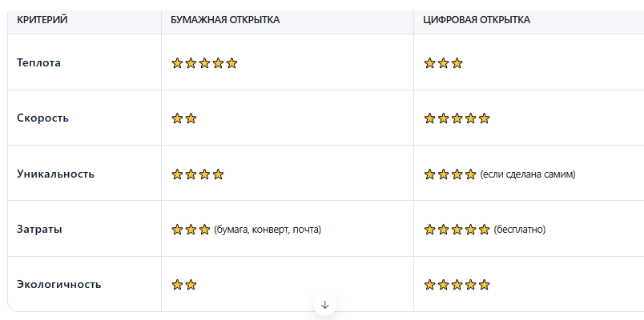Click two-star rating for Скорость paper card

pos(184,118)
